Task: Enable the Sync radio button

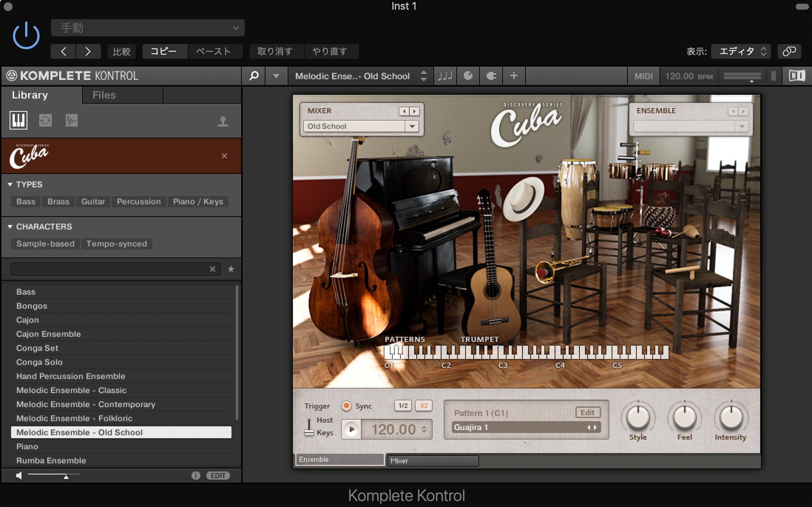Action: (x=346, y=406)
